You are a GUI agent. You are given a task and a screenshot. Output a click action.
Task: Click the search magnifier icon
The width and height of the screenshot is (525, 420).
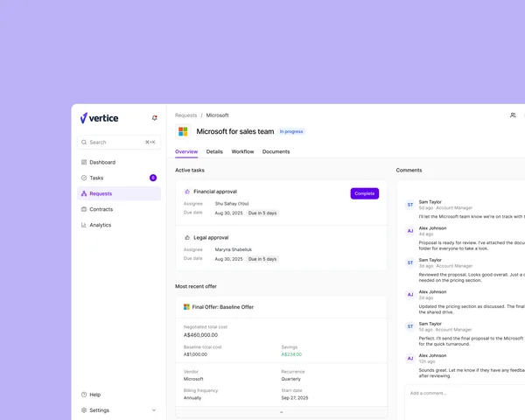pyautogui.click(x=84, y=142)
